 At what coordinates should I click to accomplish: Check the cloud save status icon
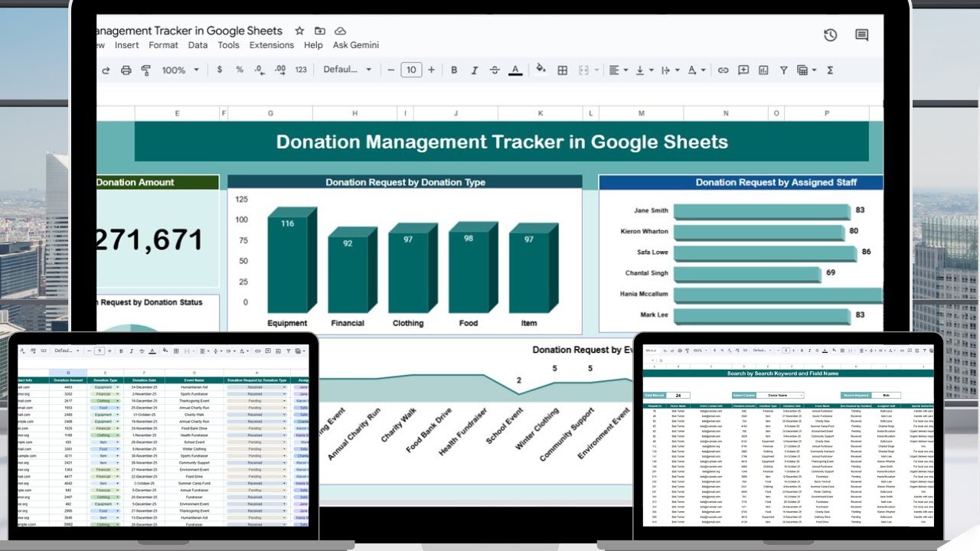coord(341,31)
